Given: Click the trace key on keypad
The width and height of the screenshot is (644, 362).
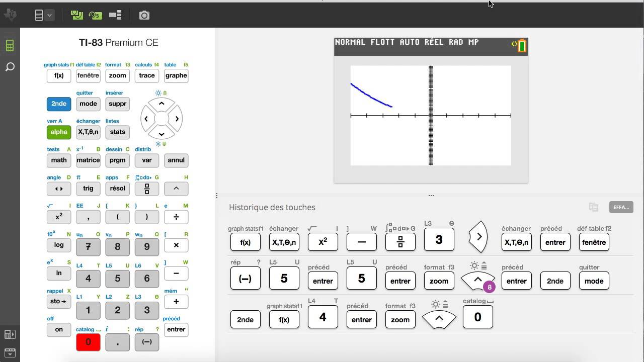Looking at the screenshot, I should pyautogui.click(x=147, y=76).
